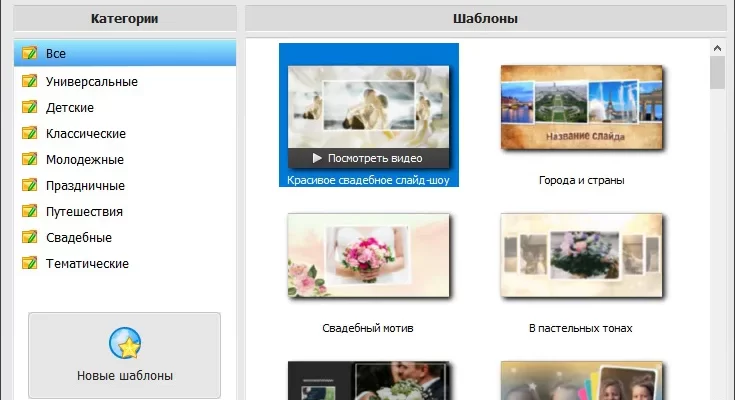Open the Классические category

[125, 133]
